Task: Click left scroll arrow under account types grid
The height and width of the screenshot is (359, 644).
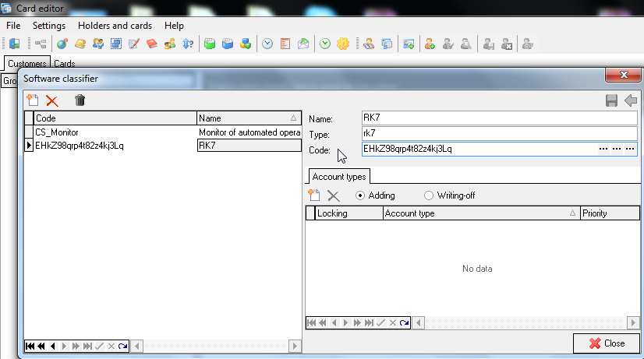Action: point(418,323)
